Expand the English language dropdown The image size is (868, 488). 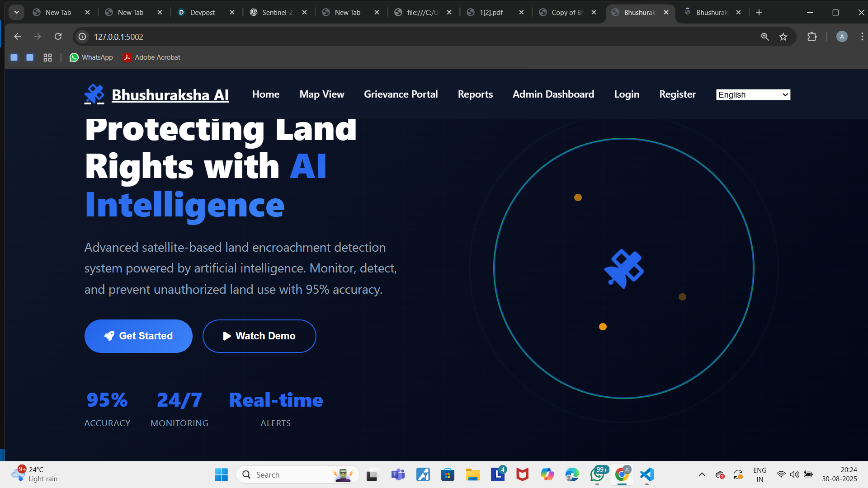pyautogui.click(x=753, y=94)
